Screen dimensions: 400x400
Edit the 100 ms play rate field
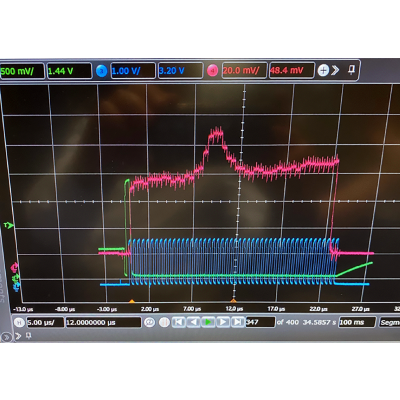coord(357,322)
